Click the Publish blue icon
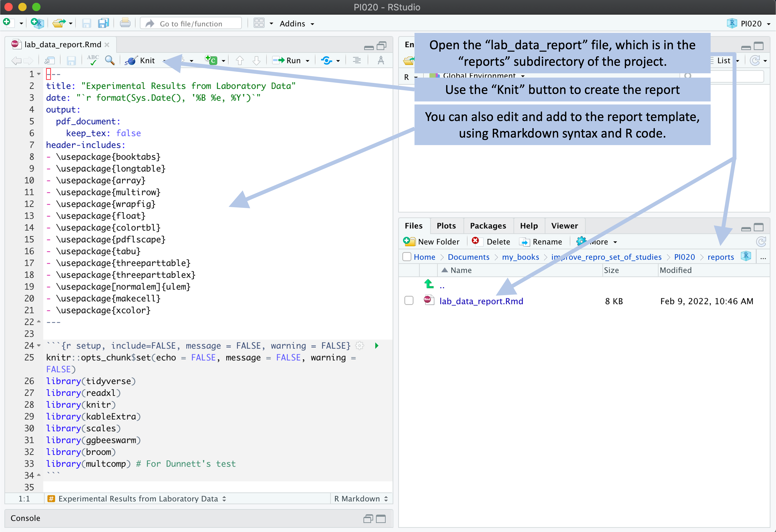 [x=326, y=60]
